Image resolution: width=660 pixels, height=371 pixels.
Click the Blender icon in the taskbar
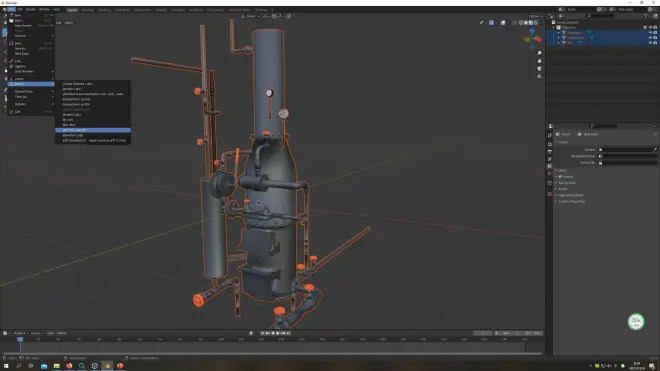click(x=107, y=366)
